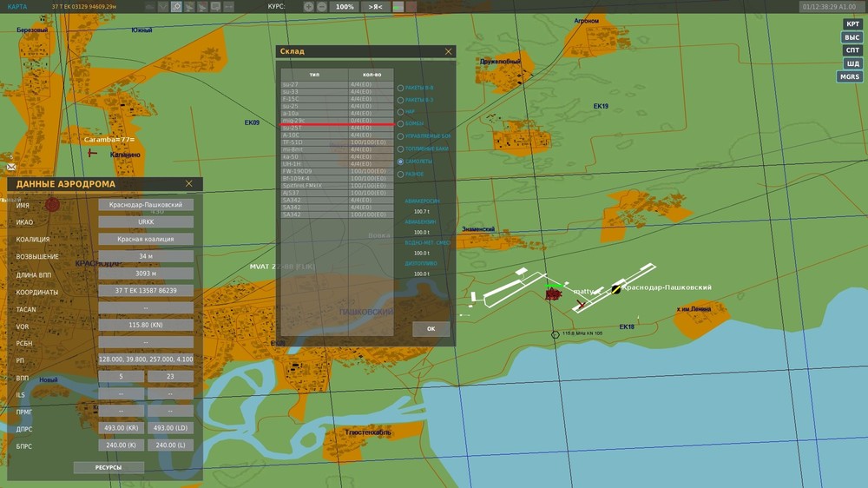
Task: Toggle the СПТ mode button
Action: [852, 50]
